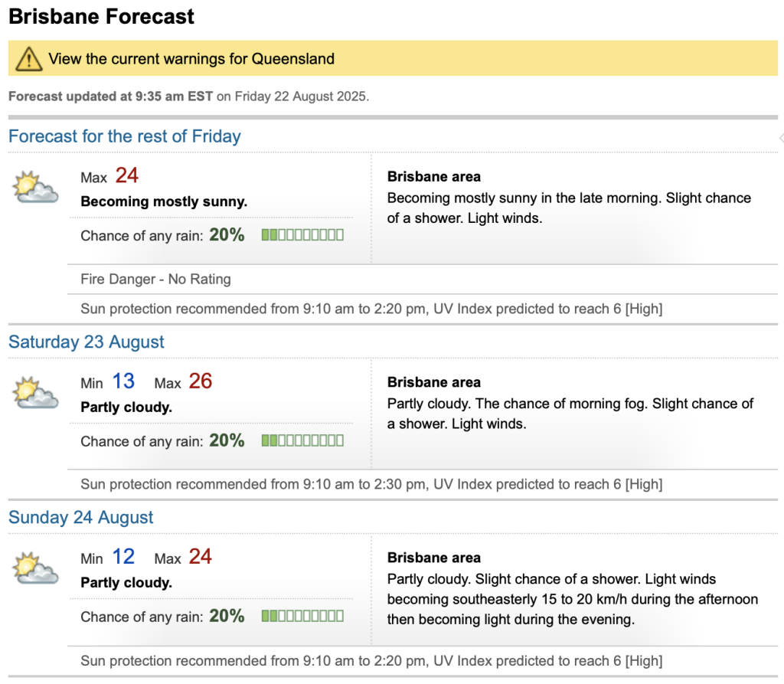784x684 pixels.
Task: Click Sunday's partly cloudy weather icon
Action: click(36, 568)
